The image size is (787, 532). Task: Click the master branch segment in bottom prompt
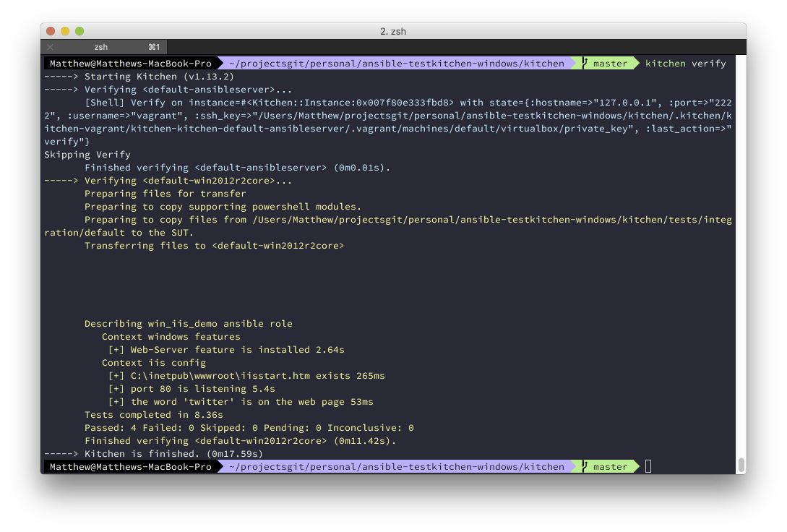click(610, 467)
